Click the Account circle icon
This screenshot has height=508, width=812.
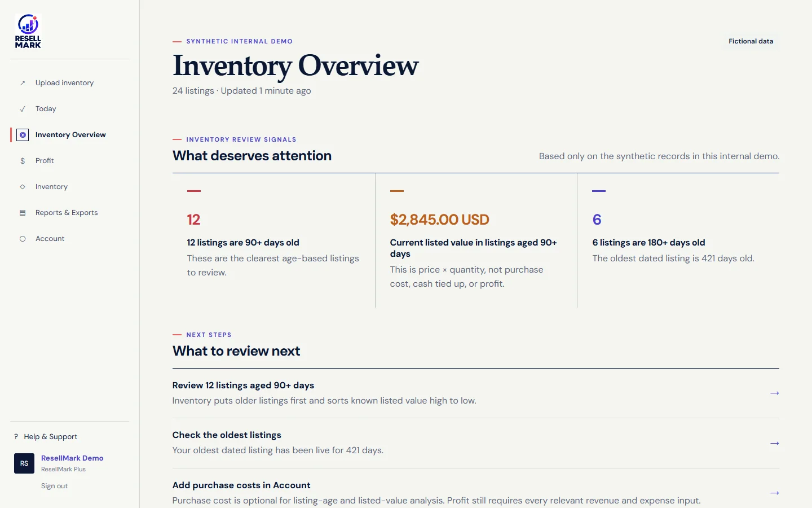[x=23, y=239]
